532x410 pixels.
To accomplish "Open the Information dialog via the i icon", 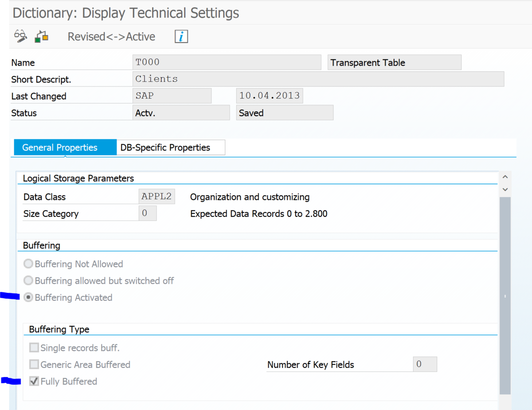I will 181,36.
